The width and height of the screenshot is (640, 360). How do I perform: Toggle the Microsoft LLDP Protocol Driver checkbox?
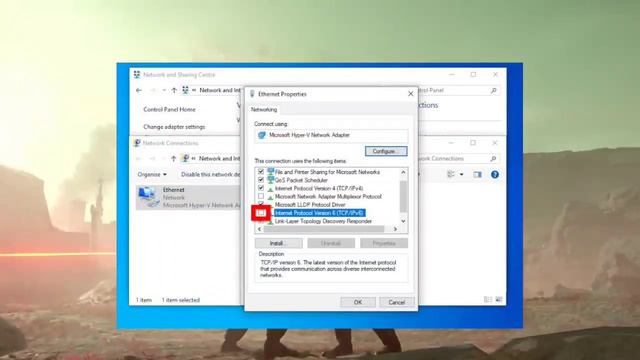261,204
